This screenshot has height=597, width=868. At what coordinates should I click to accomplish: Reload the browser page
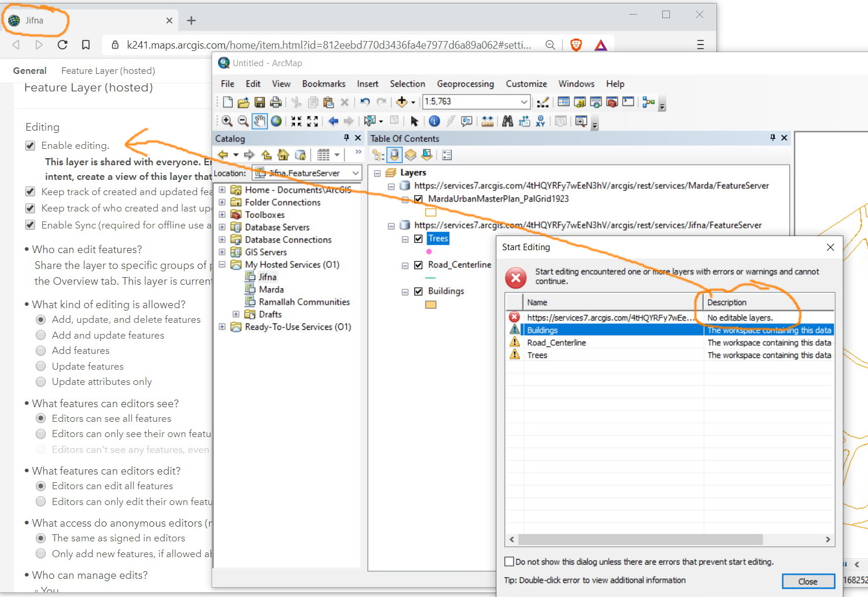(x=63, y=45)
